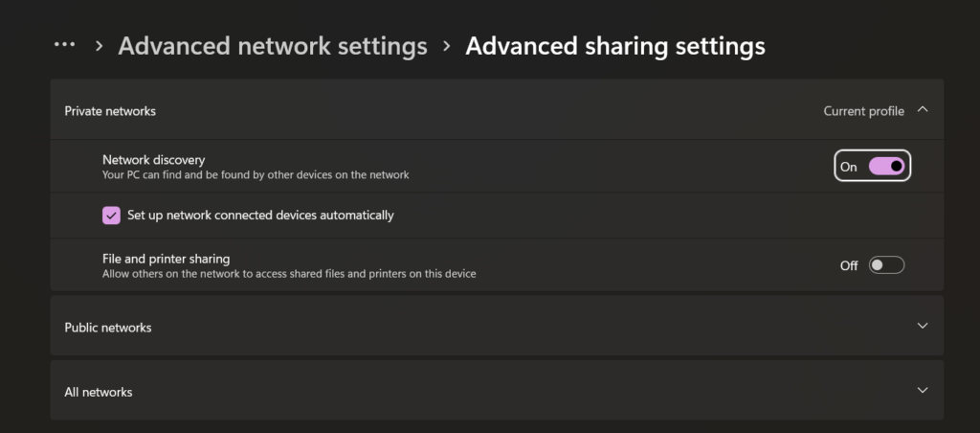Click the Private networks header label
This screenshot has width=980, height=433.
(110, 111)
